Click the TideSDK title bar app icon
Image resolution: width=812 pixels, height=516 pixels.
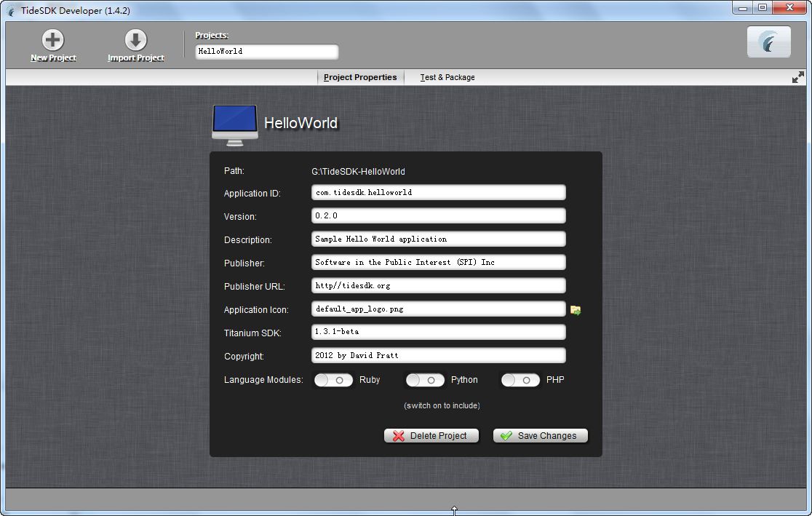coord(11,10)
